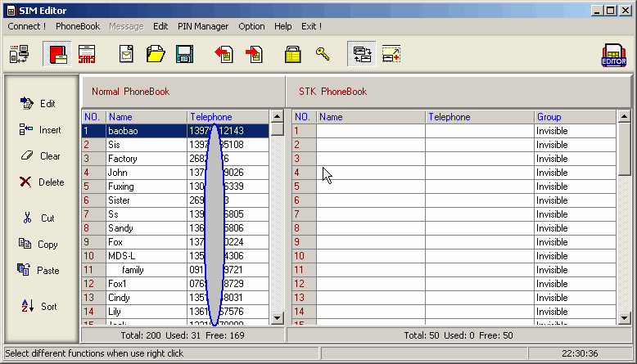Click Normal PhoneBook scrollbar up arrow
The width and height of the screenshot is (637, 364).
[277, 116]
